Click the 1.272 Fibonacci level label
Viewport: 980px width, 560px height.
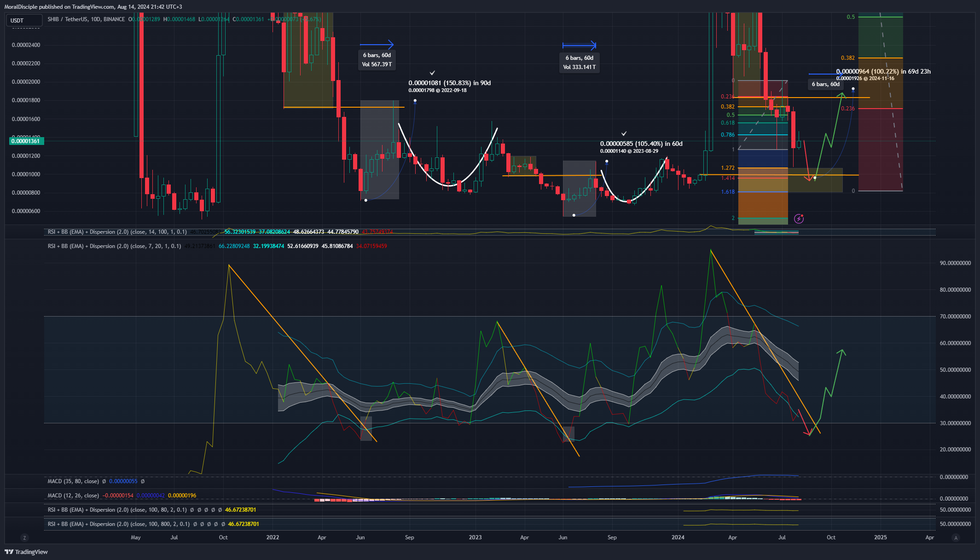coord(728,168)
